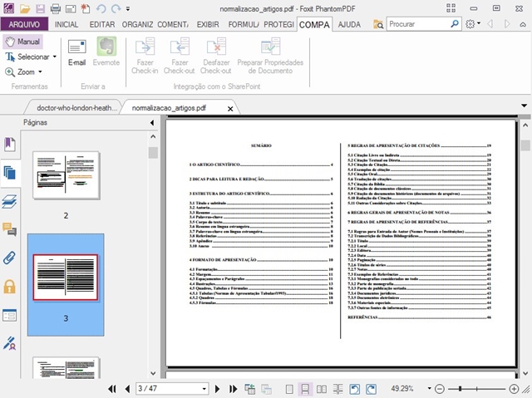Collapse the ribbon with the up chevron
Viewport: 532px width, 398px height.
coord(523,24)
